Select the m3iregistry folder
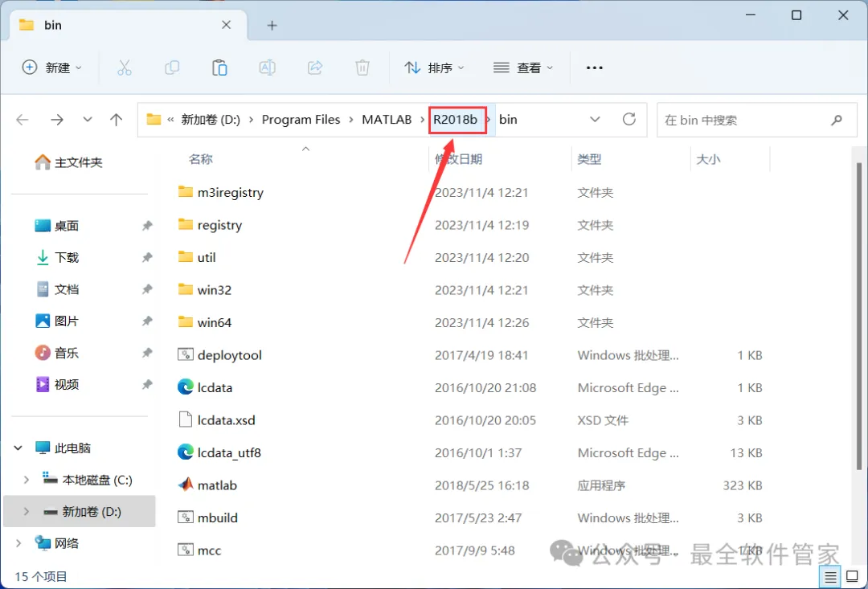Screen dimensions: 868x589 tap(221, 192)
